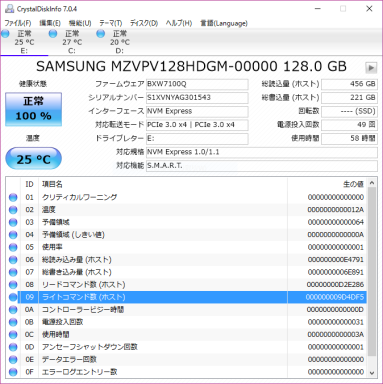383x384 pixels.
Task: Click the transfer mode field PCIe 3.0 x4
Action: pos(197,125)
